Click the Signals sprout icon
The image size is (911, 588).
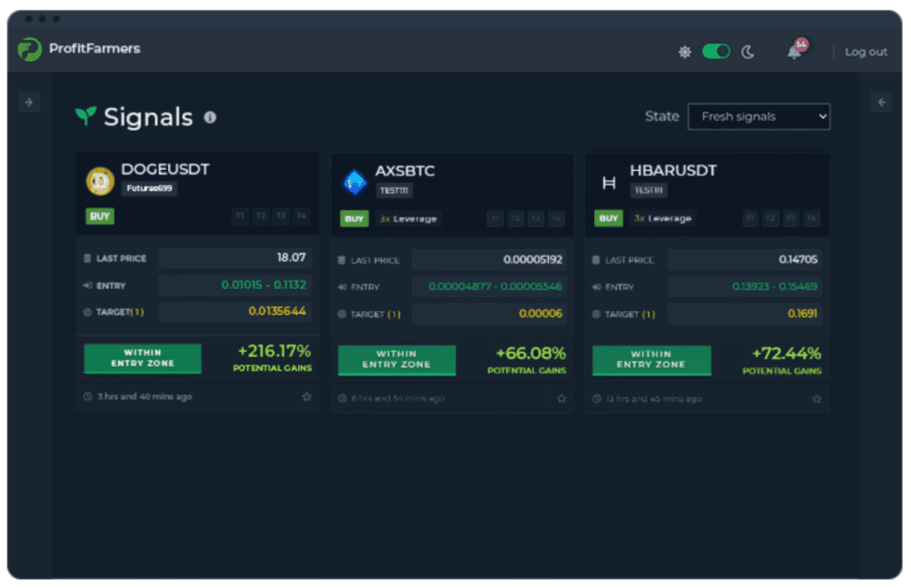[x=85, y=116]
